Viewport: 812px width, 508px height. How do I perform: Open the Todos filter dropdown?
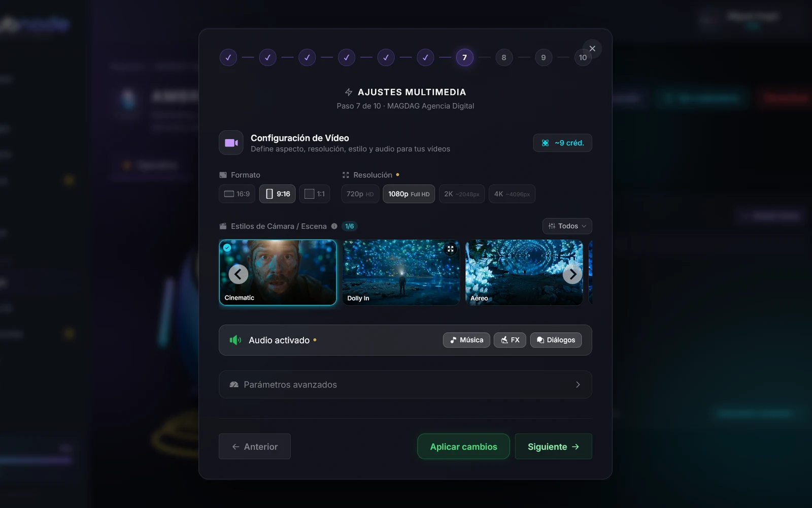(x=567, y=226)
